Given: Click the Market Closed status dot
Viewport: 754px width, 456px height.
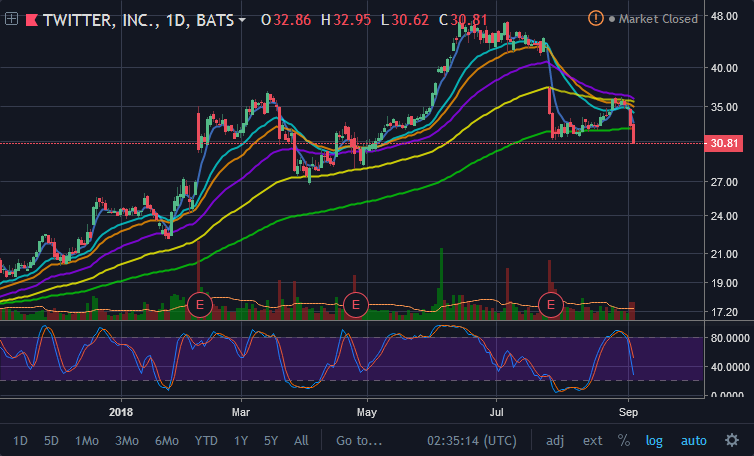Looking at the screenshot, I should (612, 19).
